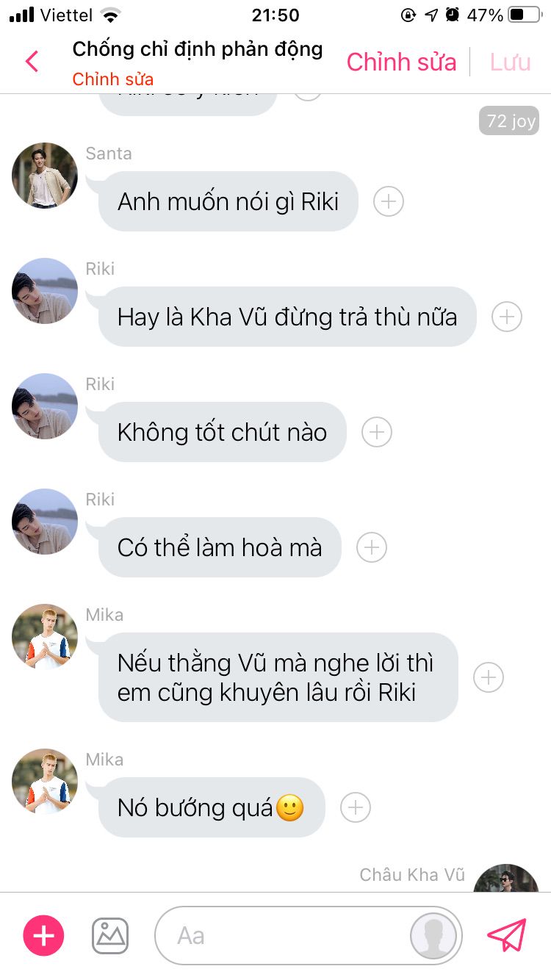The width and height of the screenshot is (551, 980).
Task: Open the pink plus add menu
Action: point(44,936)
